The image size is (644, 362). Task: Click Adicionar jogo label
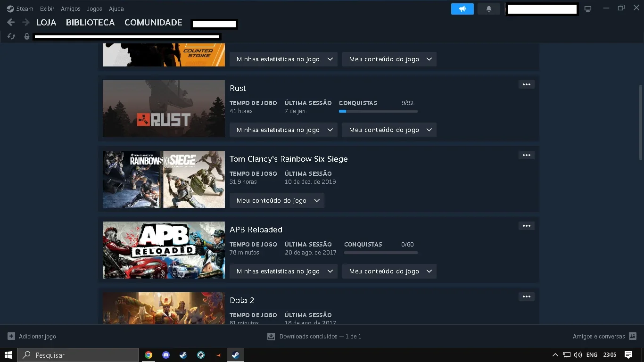click(x=37, y=337)
